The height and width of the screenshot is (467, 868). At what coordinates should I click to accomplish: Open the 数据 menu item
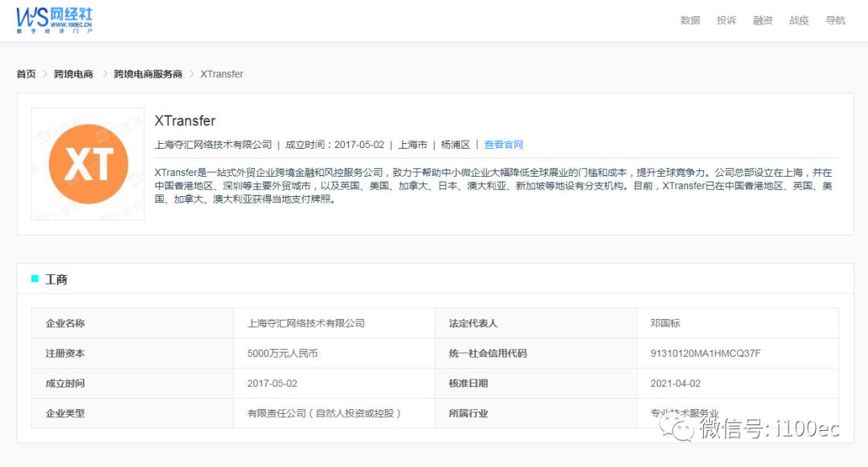[690, 20]
